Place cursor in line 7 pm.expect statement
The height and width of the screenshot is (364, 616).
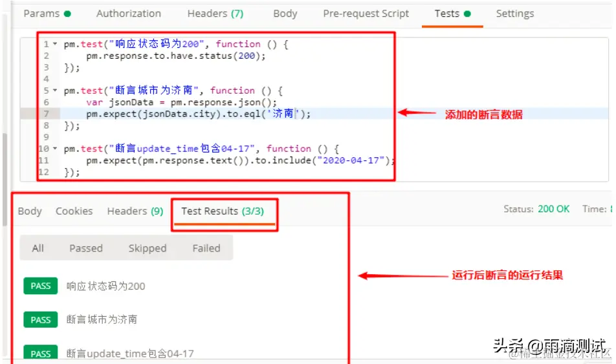tap(199, 114)
